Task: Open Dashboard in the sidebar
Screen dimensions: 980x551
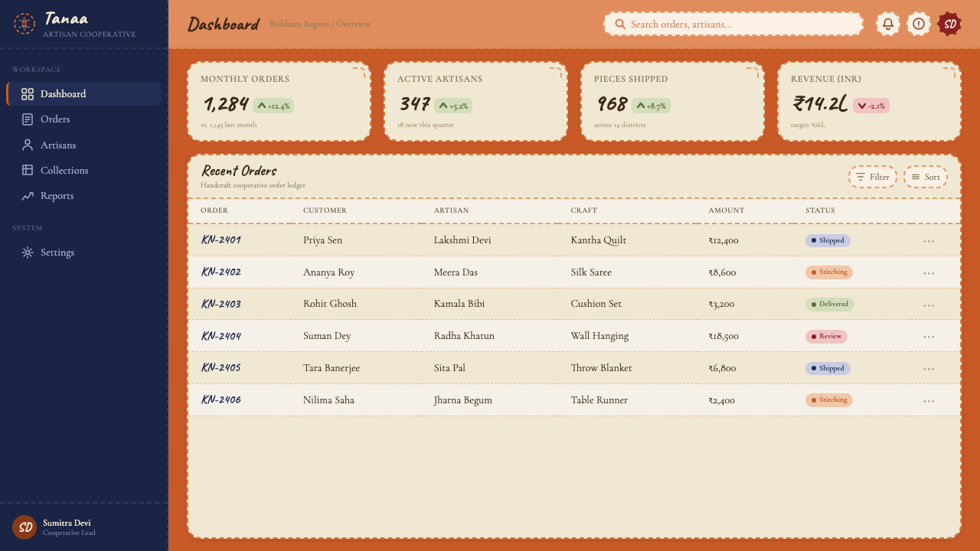Action: (x=84, y=94)
